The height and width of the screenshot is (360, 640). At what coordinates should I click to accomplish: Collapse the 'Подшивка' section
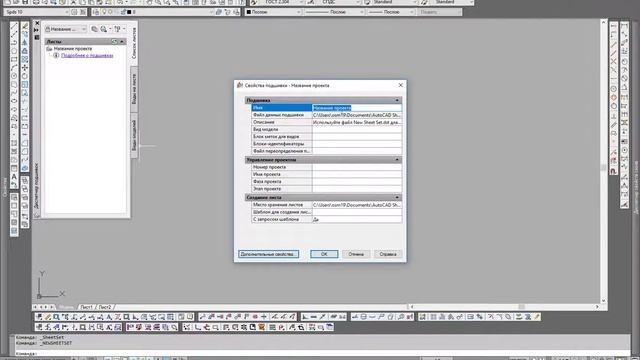397,100
